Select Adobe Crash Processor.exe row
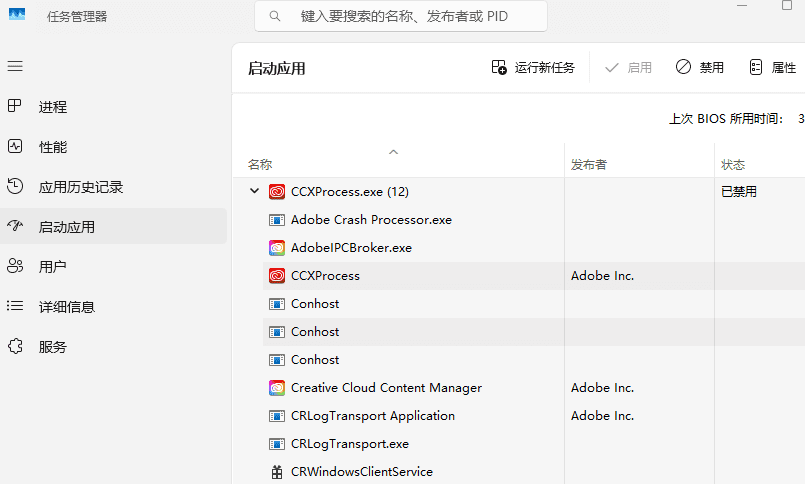This screenshot has width=805, height=484. 534,220
